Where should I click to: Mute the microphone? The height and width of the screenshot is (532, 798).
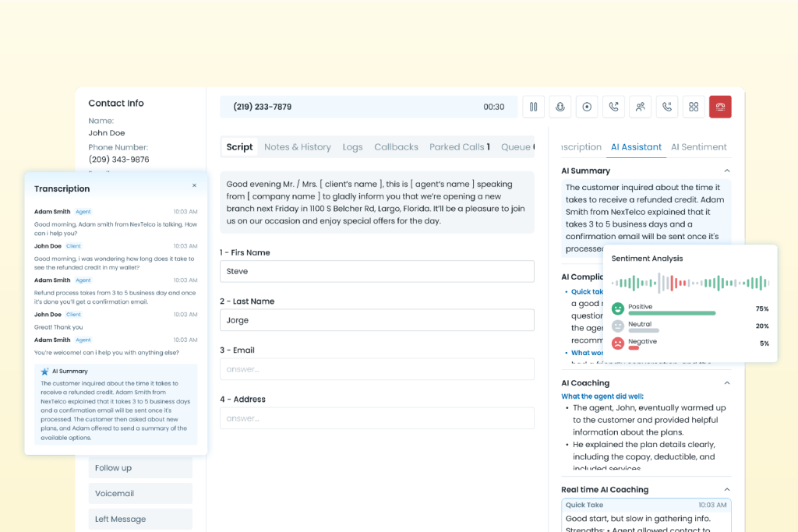click(560, 107)
